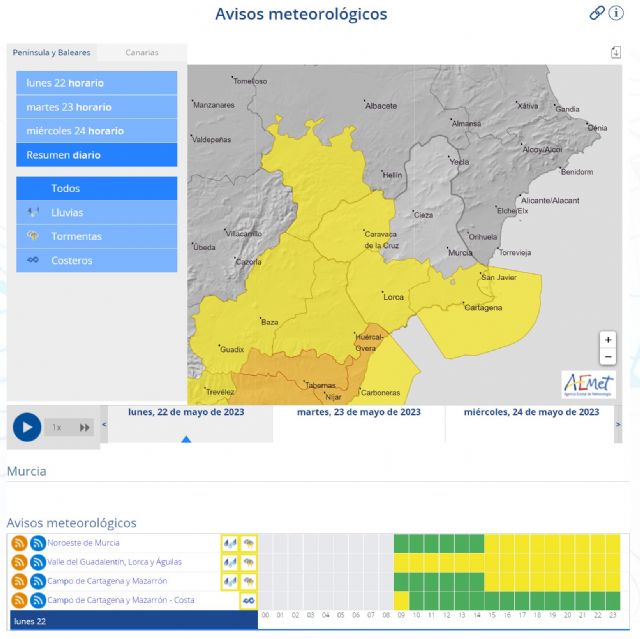Select the 1x playback speed indicator

(x=57, y=427)
